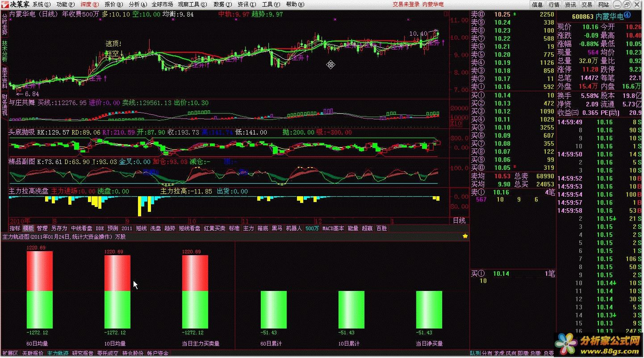Open the 系统 menu
This screenshot has height=358, width=644.
click(x=41, y=4)
